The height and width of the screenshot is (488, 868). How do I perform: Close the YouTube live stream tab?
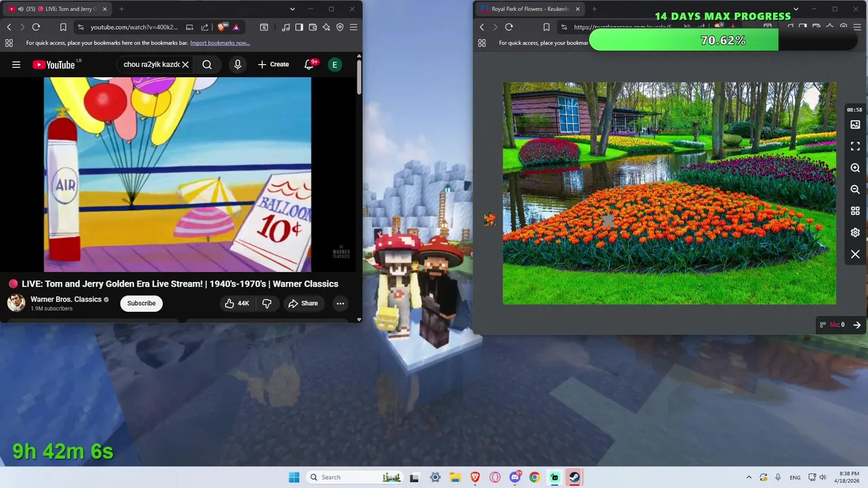point(104,9)
